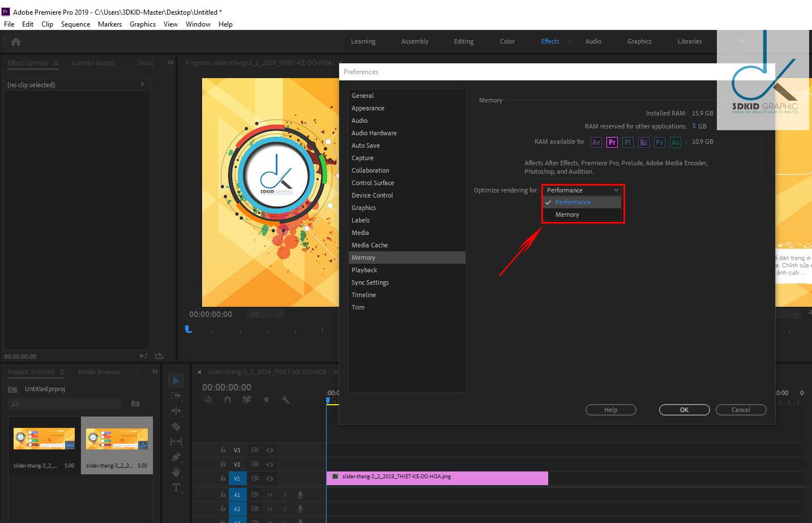Open Lumetri Scopes panel tab
Screen dimensions: 812x523
(93, 63)
